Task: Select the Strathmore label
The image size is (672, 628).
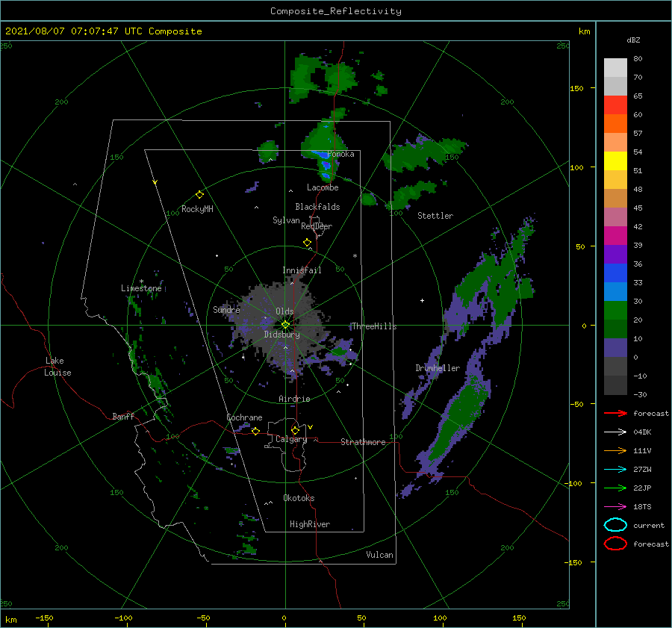Action: tap(363, 442)
